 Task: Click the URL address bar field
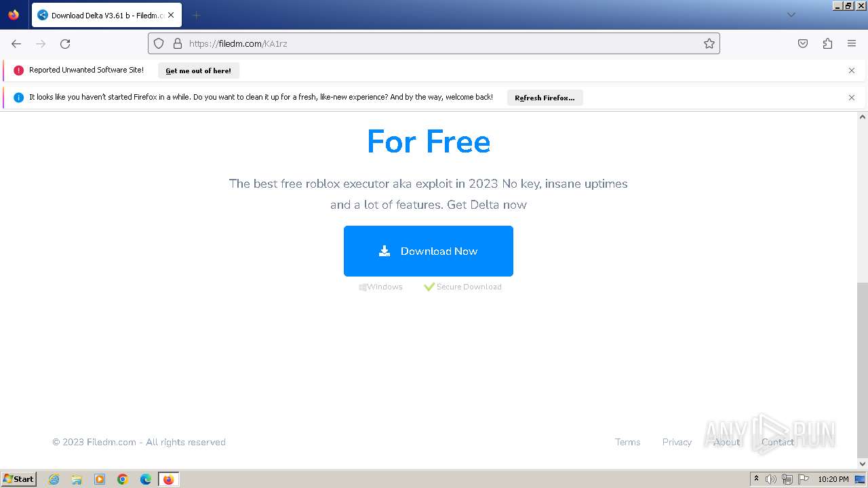[434, 43]
